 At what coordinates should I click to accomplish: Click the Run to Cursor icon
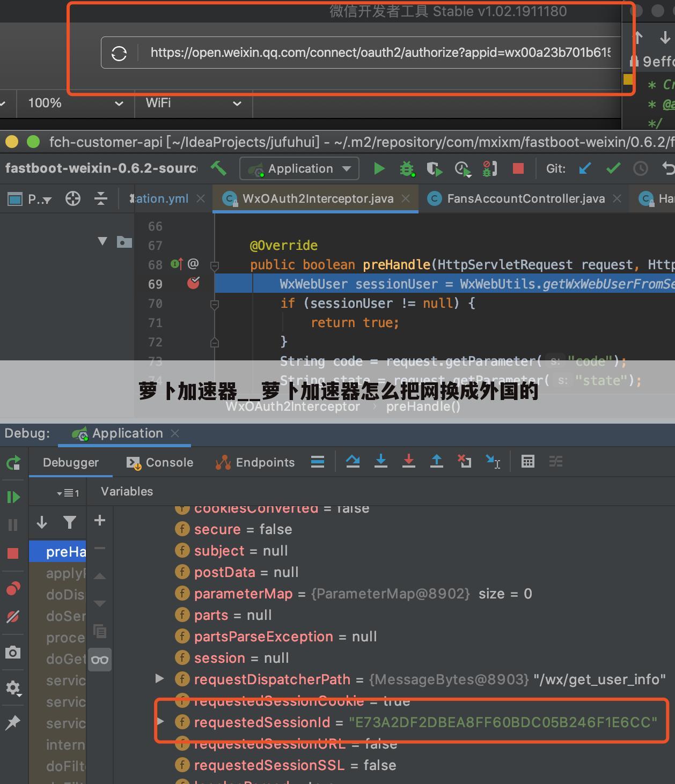(x=493, y=461)
